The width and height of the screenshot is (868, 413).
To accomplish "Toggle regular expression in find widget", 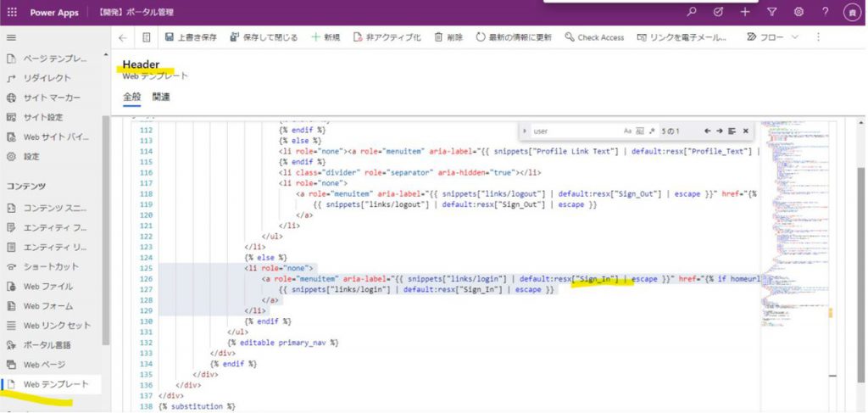I will (652, 131).
